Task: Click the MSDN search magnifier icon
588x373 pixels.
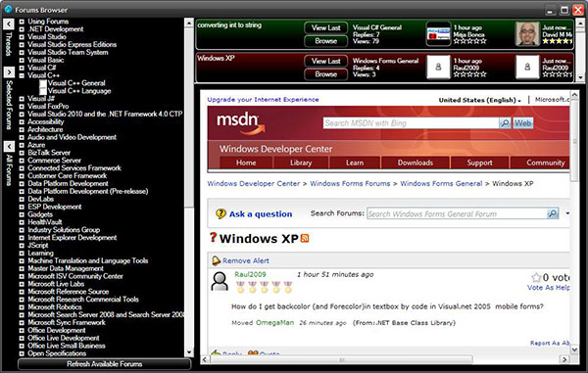Action: [x=505, y=122]
